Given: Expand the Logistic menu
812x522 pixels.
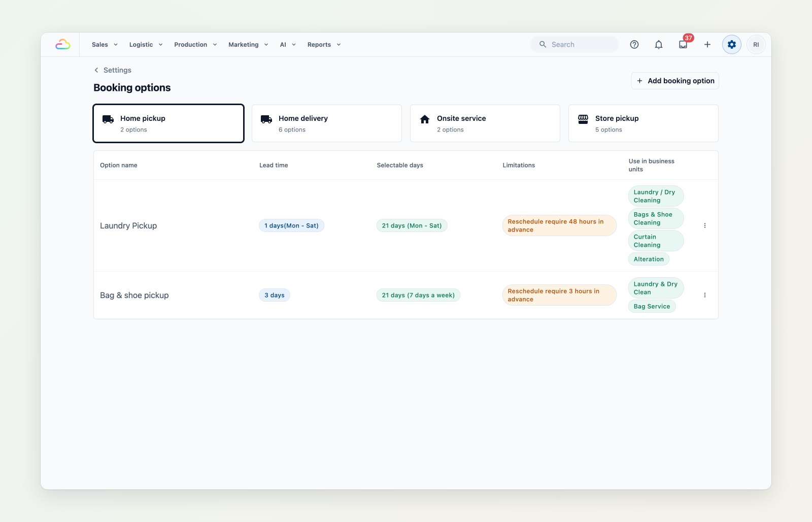Looking at the screenshot, I should [146, 45].
